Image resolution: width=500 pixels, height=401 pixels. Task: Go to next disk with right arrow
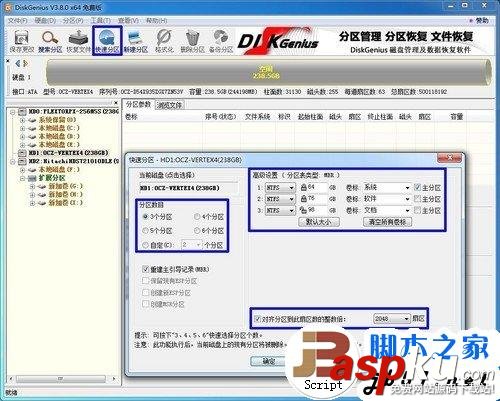(25, 63)
